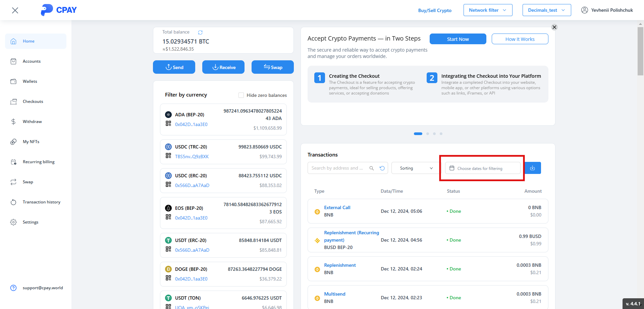The width and height of the screenshot is (644, 309).
Task: Close the sidebar with the X icon
Action: 15,10
